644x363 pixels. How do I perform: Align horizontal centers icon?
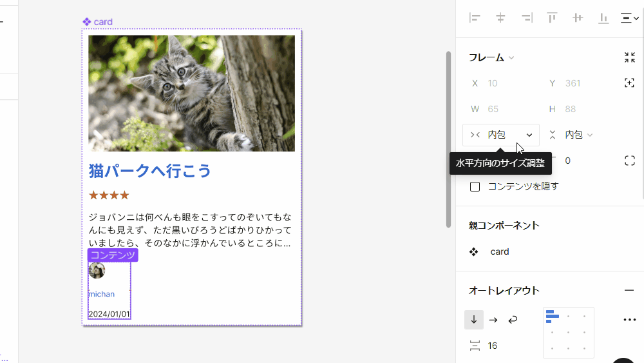tap(500, 17)
